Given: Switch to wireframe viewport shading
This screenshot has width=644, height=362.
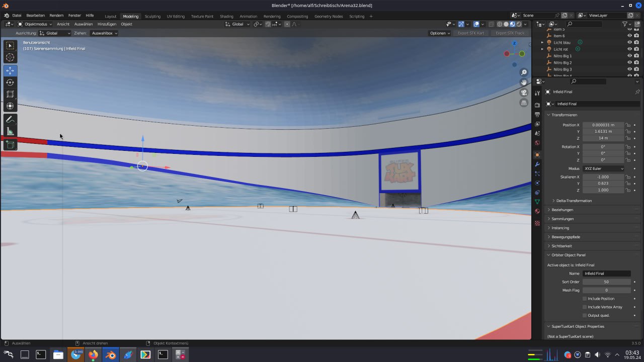Looking at the screenshot, I should 500,24.
